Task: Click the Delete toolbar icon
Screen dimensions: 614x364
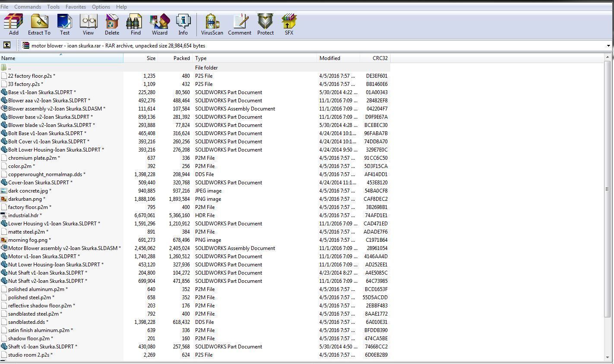Action: (112, 24)
